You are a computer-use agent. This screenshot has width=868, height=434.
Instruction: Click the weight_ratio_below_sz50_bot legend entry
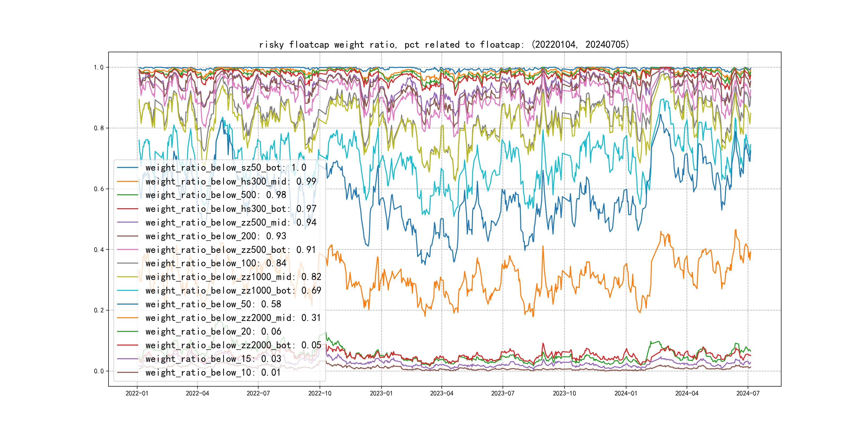[226, 167]
